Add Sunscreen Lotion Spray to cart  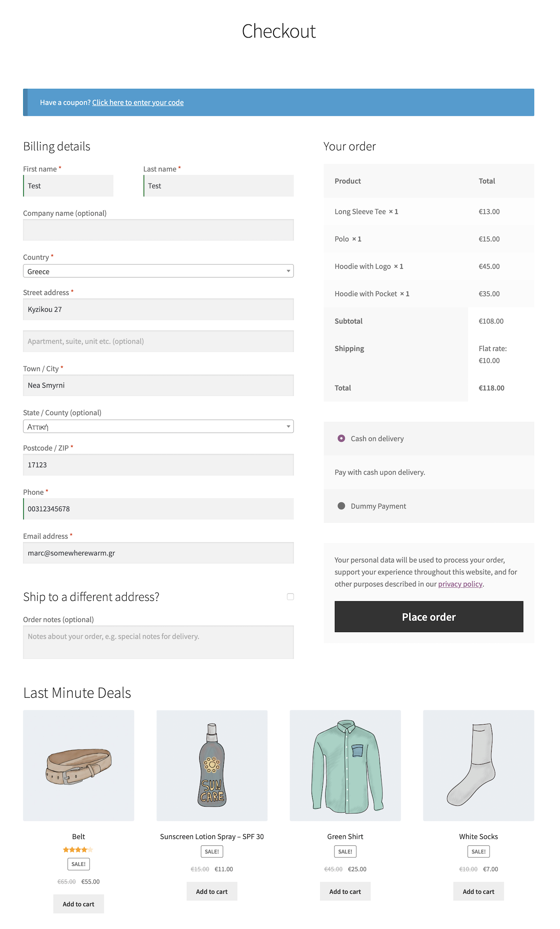click(x=212, y=891)
